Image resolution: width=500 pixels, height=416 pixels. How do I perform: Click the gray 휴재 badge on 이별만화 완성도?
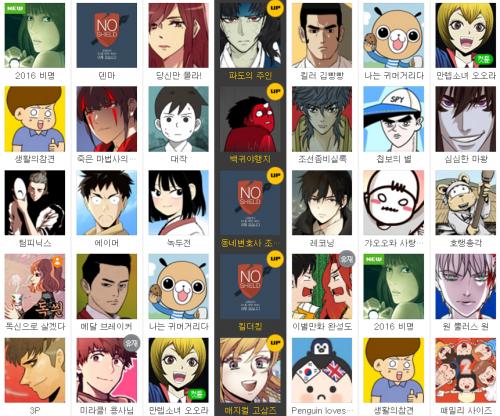[x=346, y=259]
